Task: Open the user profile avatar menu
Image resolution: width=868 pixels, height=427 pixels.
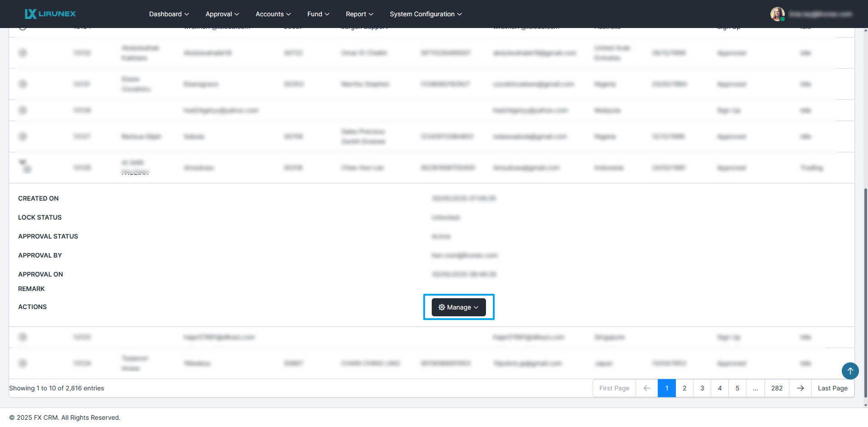Action: (x=777, y=14)
